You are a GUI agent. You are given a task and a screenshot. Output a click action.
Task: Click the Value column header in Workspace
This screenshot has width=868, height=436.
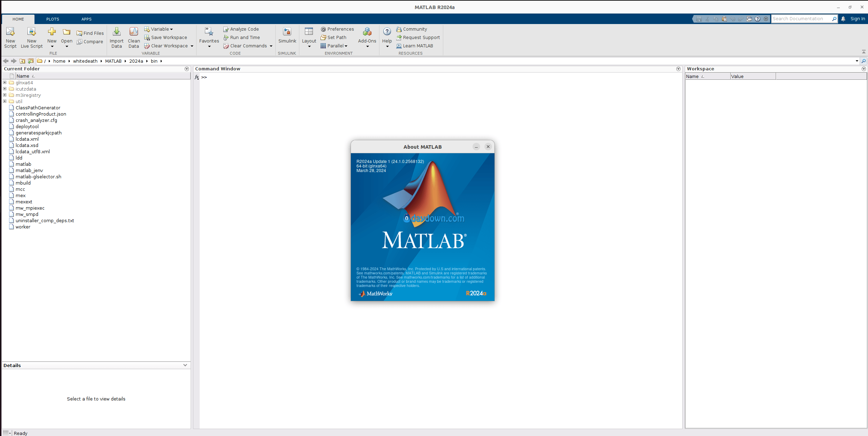coord(753,76)
